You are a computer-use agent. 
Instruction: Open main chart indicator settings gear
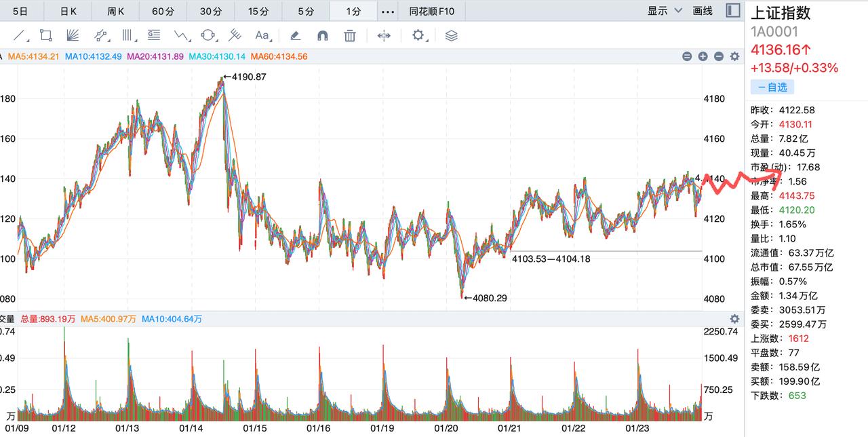pos(734,57)
